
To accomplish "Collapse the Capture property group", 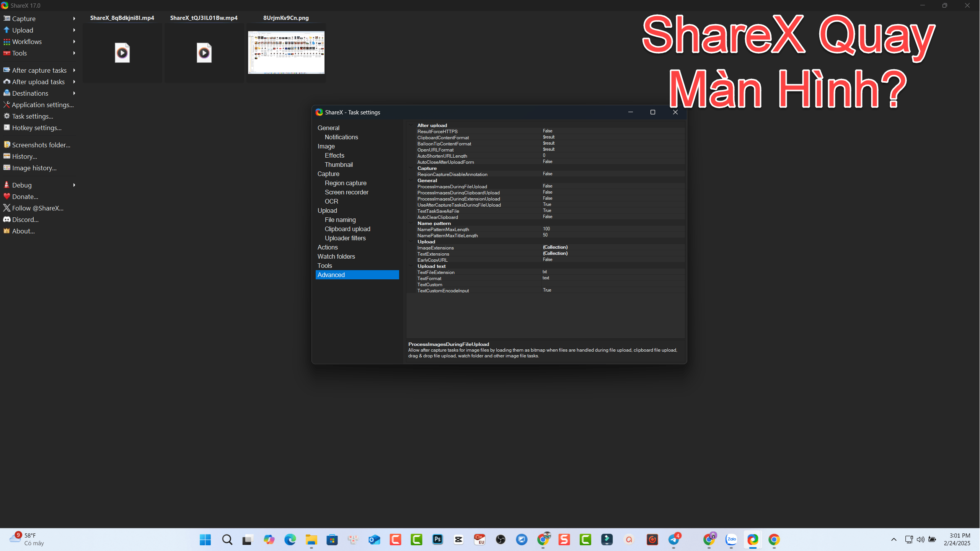I will click(411, 168).
